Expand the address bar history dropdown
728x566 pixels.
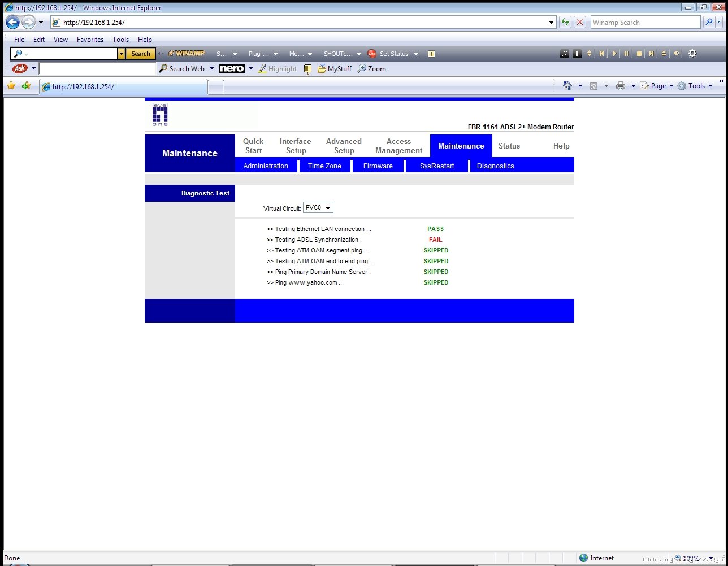[x=552, y=23]
